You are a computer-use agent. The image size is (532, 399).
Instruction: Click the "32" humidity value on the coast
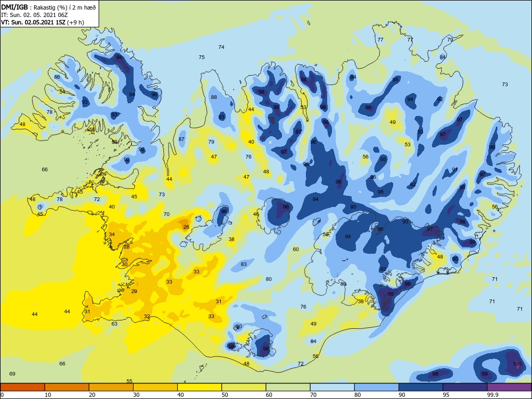147,317
